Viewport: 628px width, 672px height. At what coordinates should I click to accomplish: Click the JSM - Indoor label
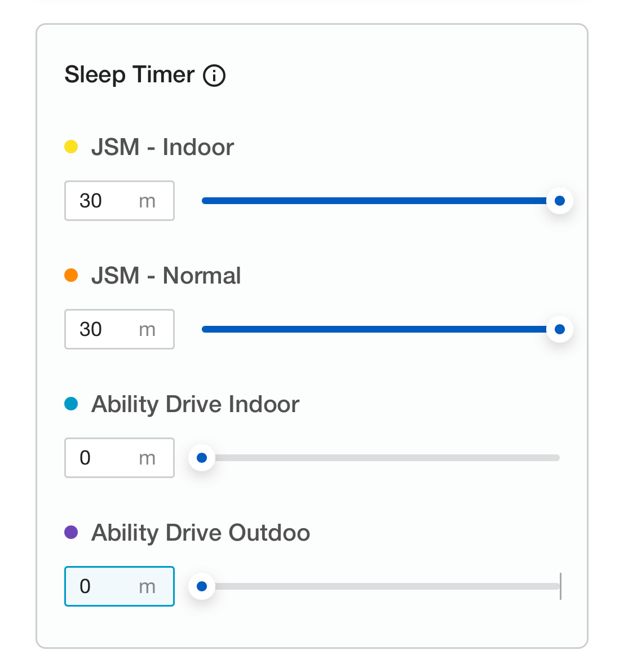point(162,147)
